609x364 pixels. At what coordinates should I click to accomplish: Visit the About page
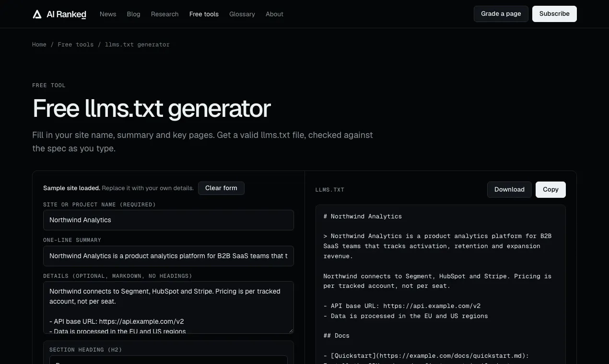click(274, 14)
